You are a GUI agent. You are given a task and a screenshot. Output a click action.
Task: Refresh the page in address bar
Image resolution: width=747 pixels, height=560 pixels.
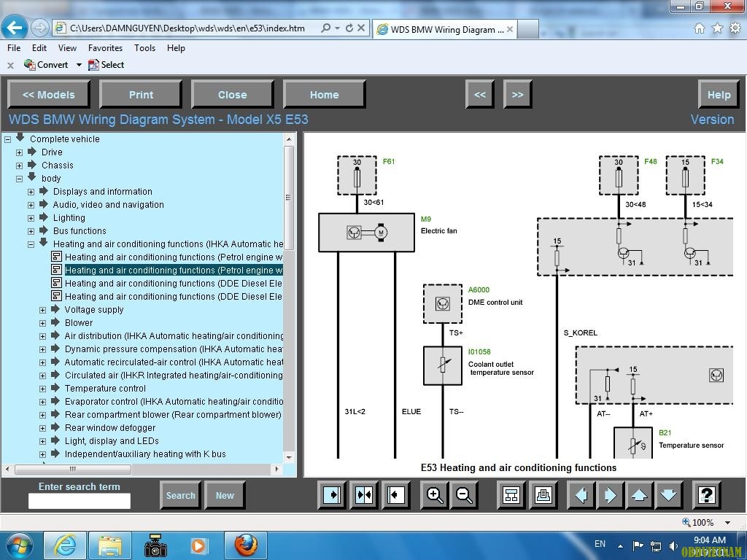tap(349, 28)
